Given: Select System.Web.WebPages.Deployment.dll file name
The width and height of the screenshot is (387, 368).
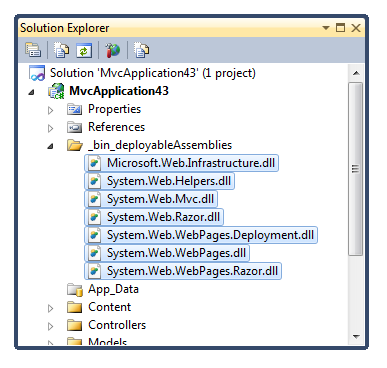Looking at the screenshot, I should click(x=210, y=235).
